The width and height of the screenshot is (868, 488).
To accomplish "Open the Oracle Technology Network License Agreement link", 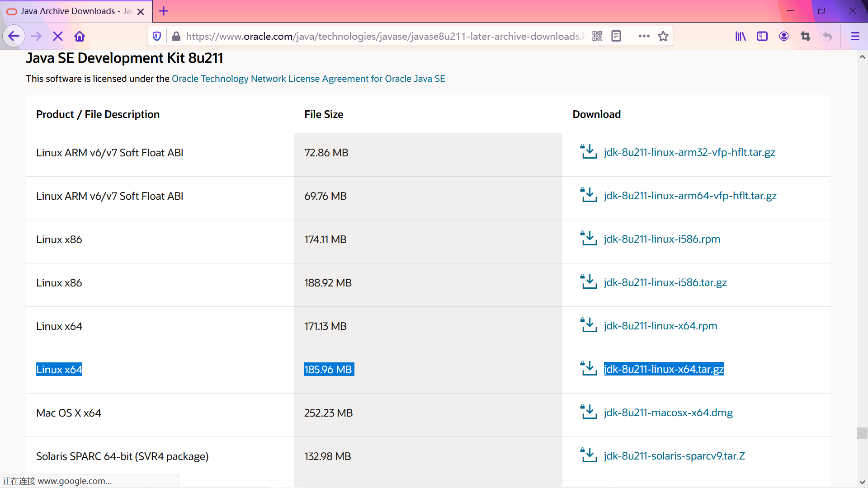I will pyautogui.click(x=308, y=79).
